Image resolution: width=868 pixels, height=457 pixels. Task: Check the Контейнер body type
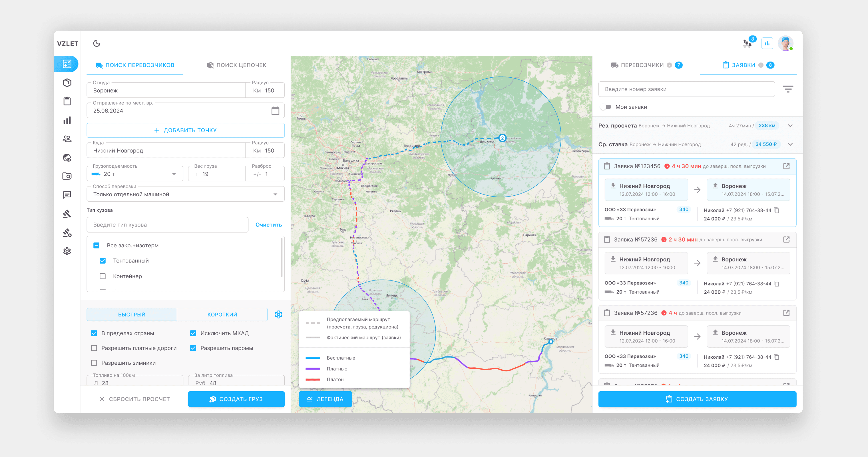pos(103,276)
